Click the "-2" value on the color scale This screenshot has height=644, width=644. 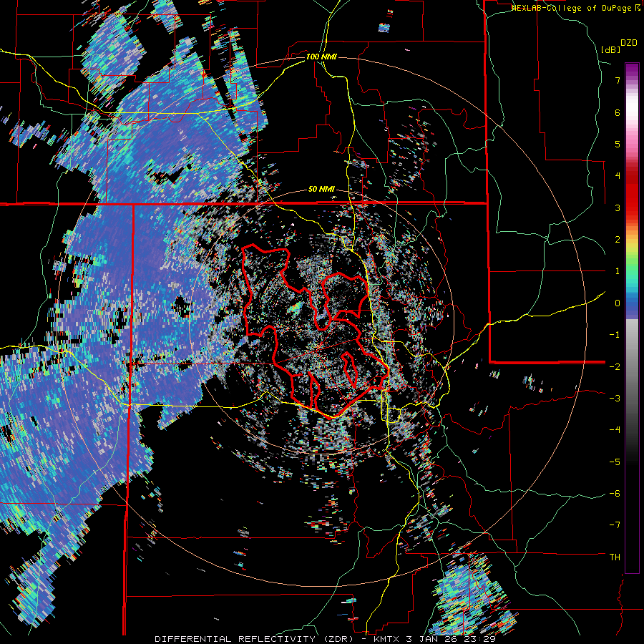pyautogui.click(x=615, y=367)
